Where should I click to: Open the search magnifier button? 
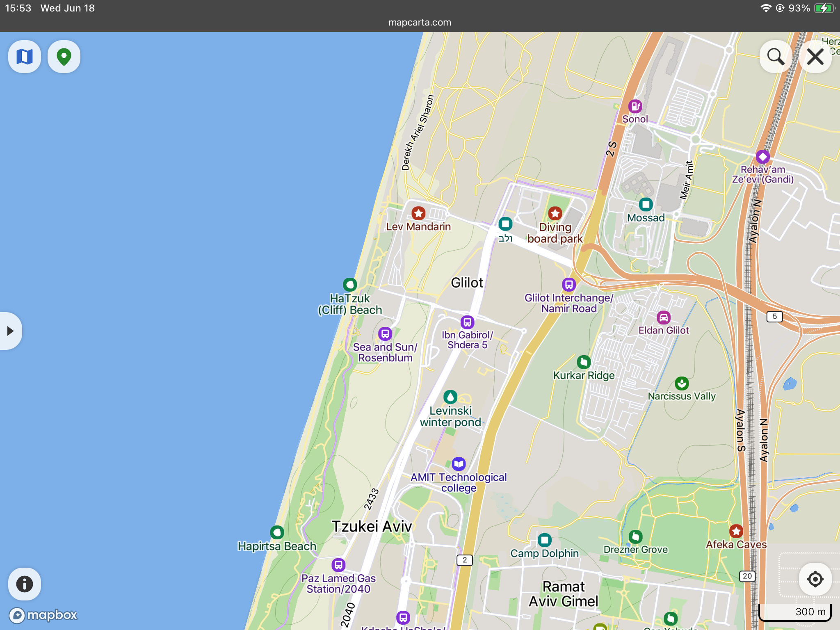coord(776,57)
